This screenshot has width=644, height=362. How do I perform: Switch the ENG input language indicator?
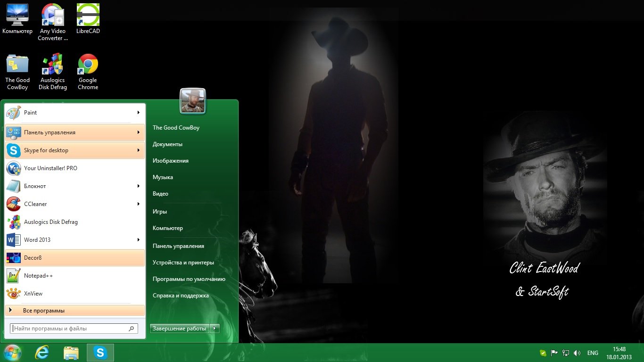(x=593, y=353)
